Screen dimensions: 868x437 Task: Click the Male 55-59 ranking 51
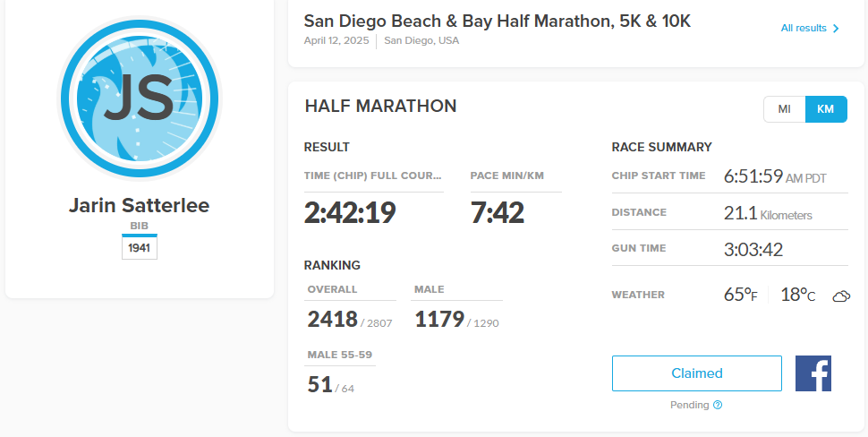pos(319,385)
